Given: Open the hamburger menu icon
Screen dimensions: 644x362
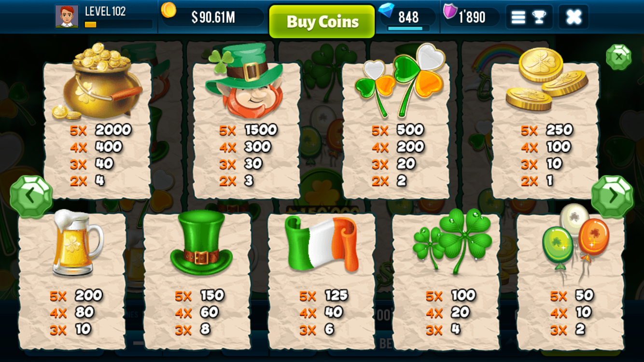Looking at the screenshot, I should coord(518,18).
